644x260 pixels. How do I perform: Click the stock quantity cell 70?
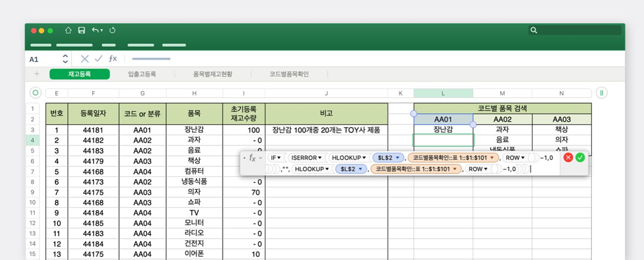[244, 192]
